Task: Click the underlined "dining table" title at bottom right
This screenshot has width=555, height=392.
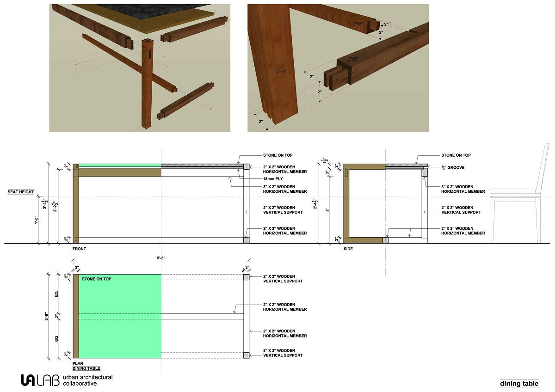Action: (x=519, y=384)
